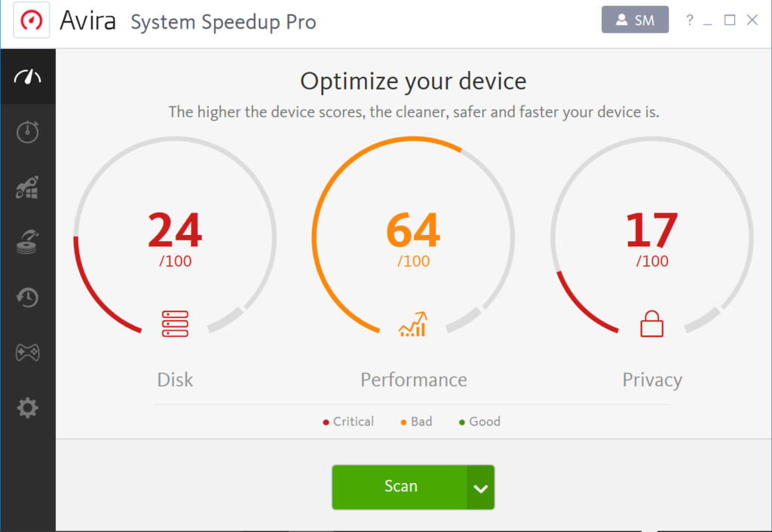Open the Disk Cleaner sidebar icon
This screenshot has width=772, height=532.
(28, 241)
